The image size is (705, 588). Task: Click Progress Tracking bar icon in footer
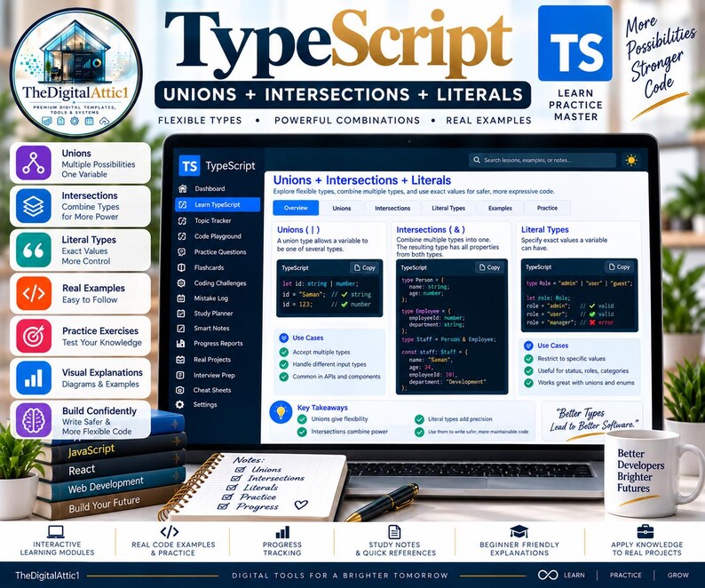pos(282,533)
